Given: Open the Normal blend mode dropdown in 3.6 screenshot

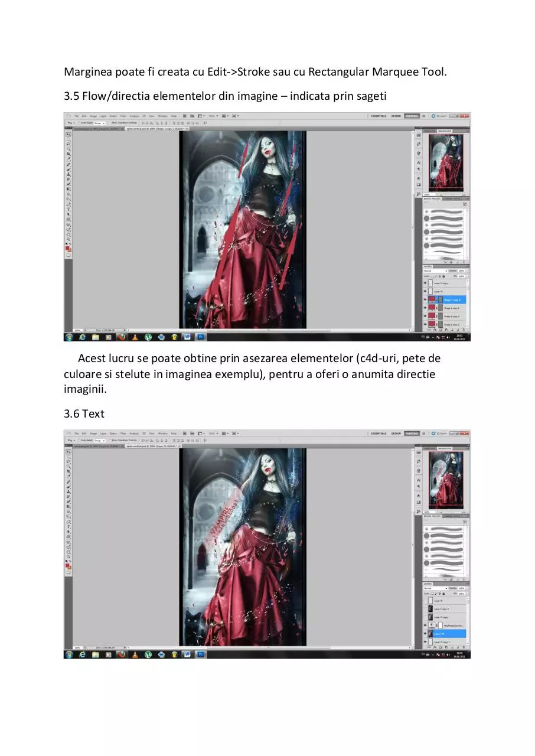Looking at the screenshot, I should point(435,588).
